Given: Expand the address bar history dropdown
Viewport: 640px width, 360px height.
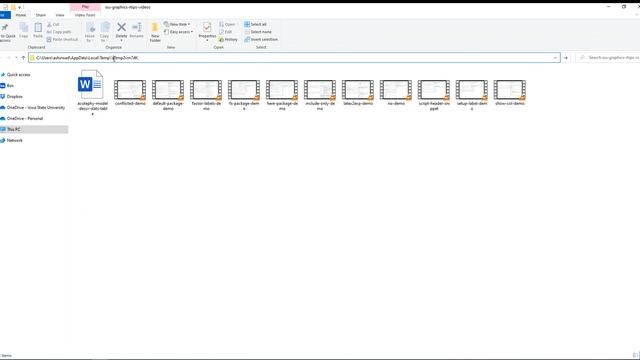Looking at the screenshot, I should (x=555, y=58).
